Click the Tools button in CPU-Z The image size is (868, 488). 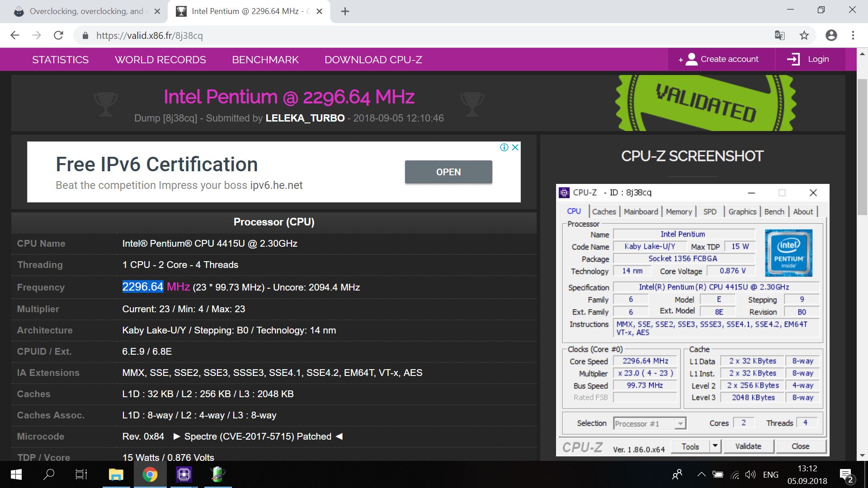tap(690, 446)
